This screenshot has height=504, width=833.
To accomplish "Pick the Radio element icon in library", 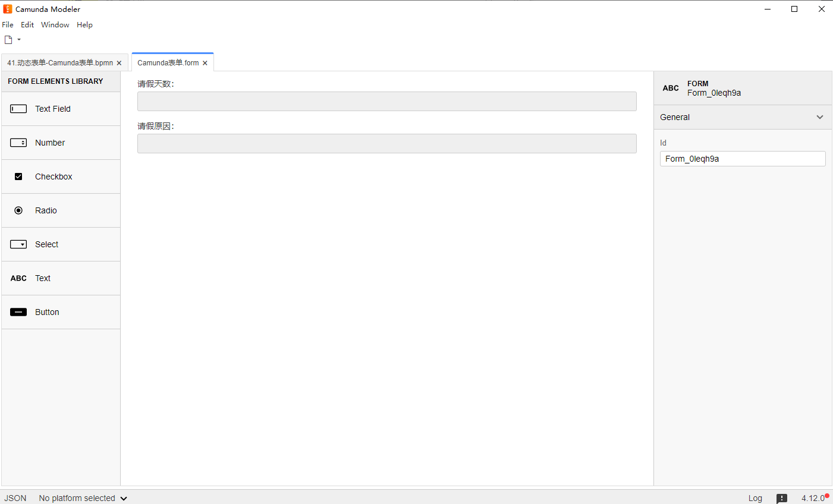I will [x=18, y=210].
